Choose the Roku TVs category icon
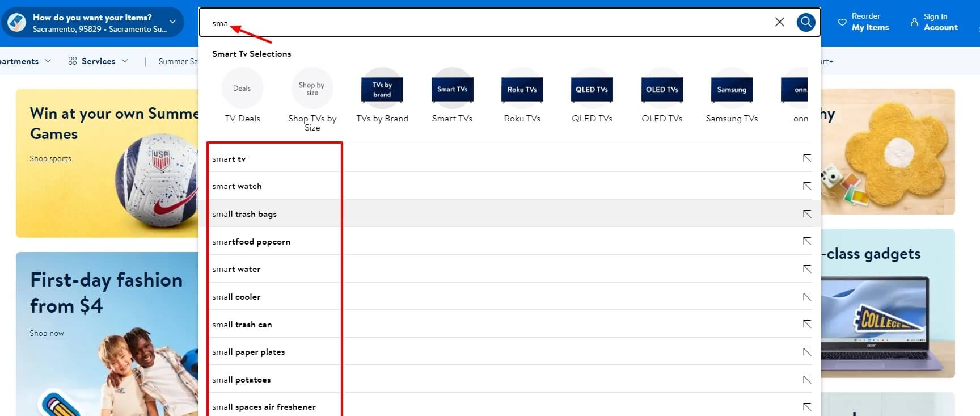Viewport: 980px width, 416px height. [522, 89]
